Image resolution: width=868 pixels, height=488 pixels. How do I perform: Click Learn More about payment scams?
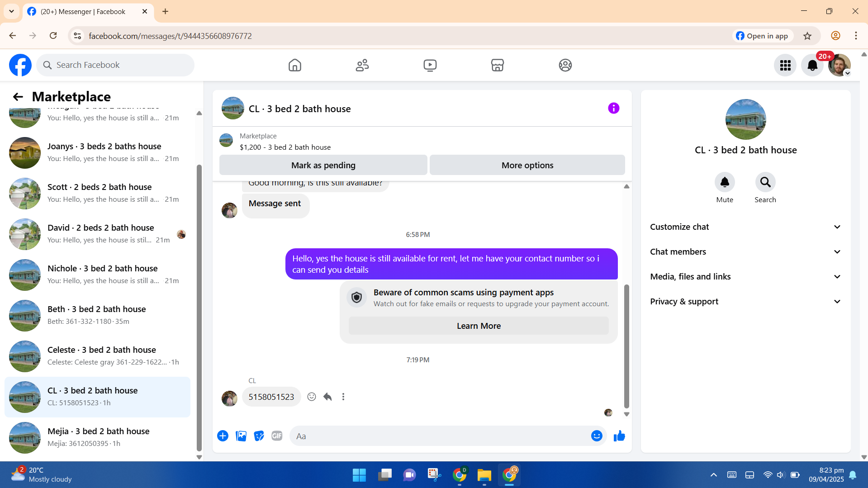click(479, 326)
